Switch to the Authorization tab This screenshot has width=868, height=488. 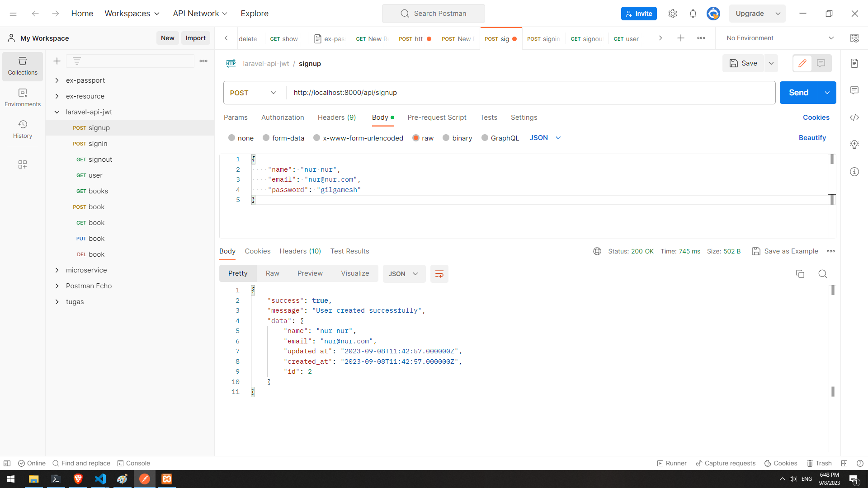pos(283,117)
